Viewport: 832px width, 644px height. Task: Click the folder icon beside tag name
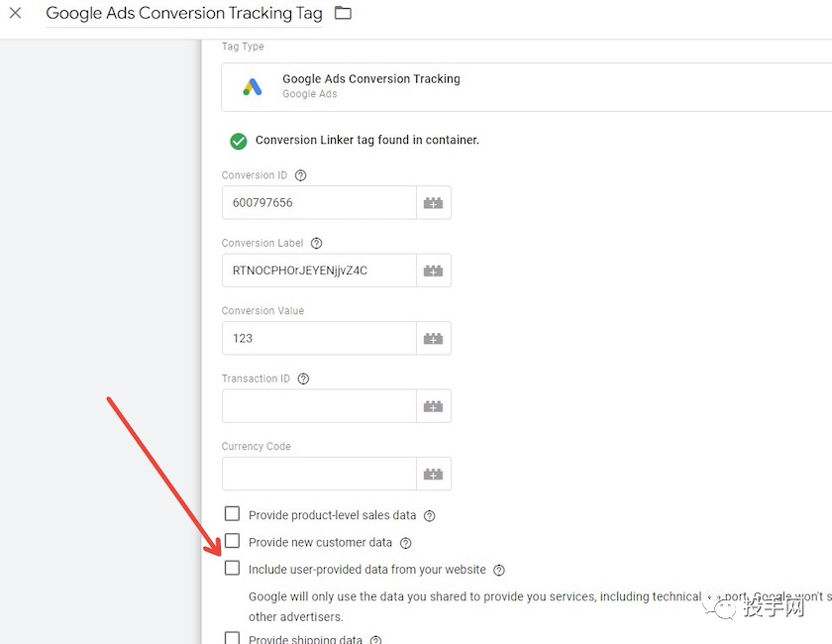[343, 13]
